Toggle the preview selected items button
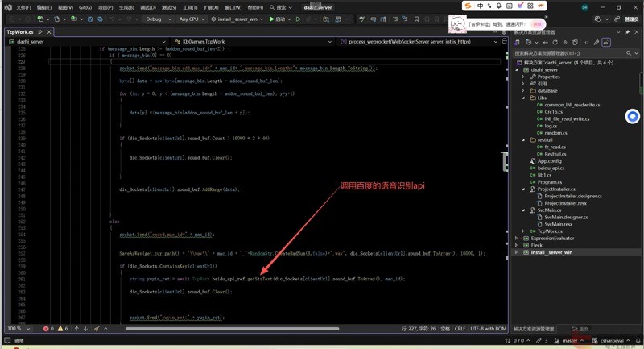This screenshot has height=349, width=644. point(606,42)
